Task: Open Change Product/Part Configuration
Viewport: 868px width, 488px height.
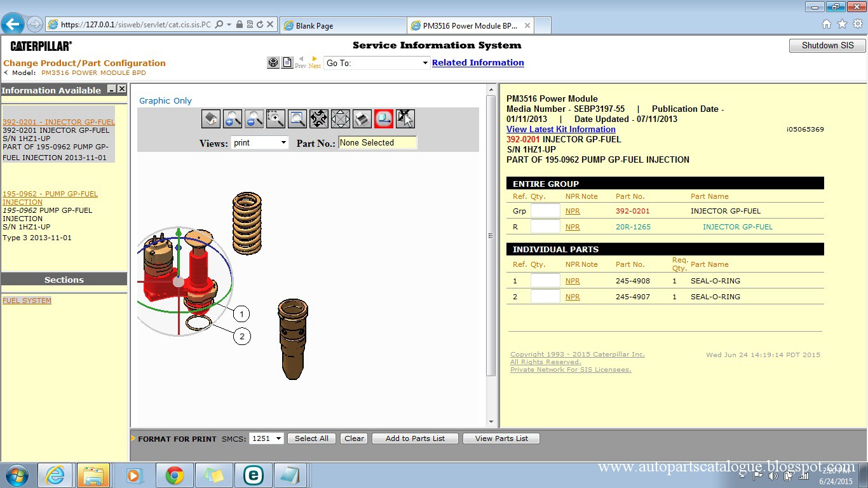Action: (x=85, y=63)
